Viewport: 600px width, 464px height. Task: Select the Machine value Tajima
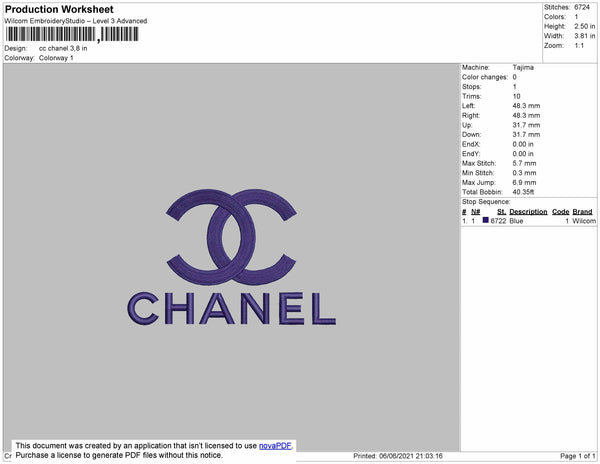coord(523,67)
